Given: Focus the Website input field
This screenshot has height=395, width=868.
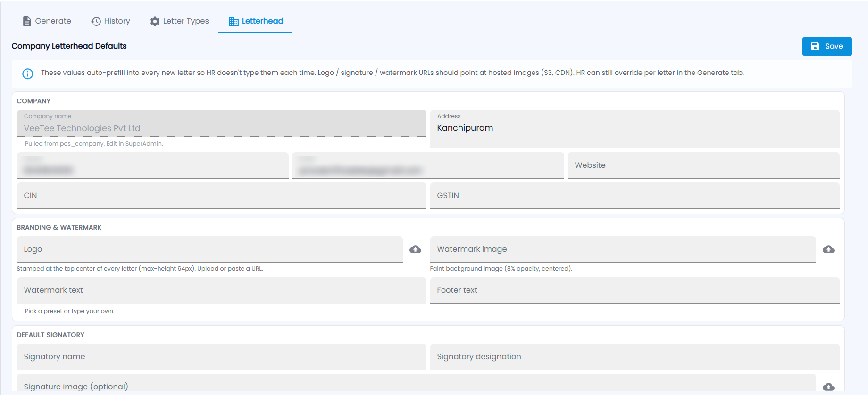Looking at the screenshot, I should (703, 165).
